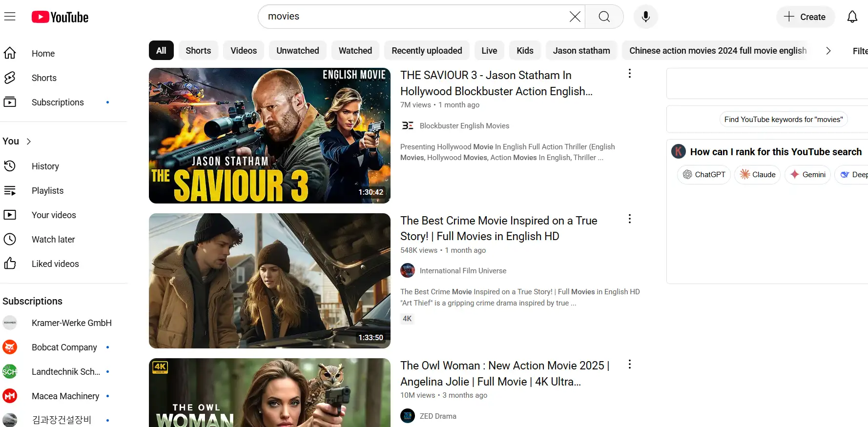
Task: Open more options for THE SAVIOUR 3
Action: point(630,73)
